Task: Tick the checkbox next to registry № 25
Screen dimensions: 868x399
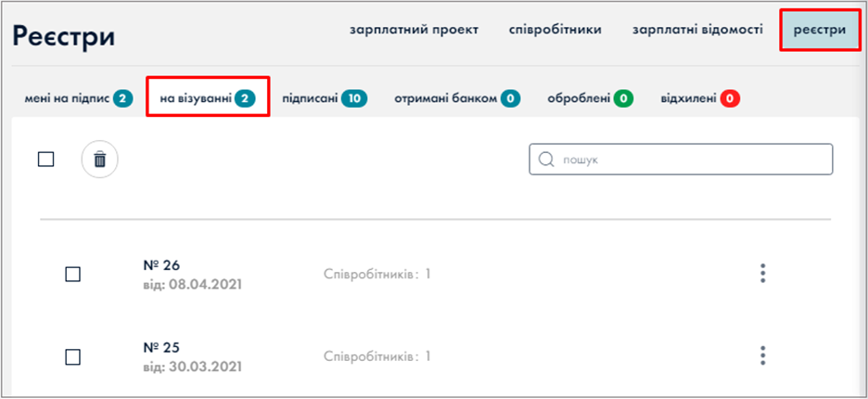Action: point(73,356)
